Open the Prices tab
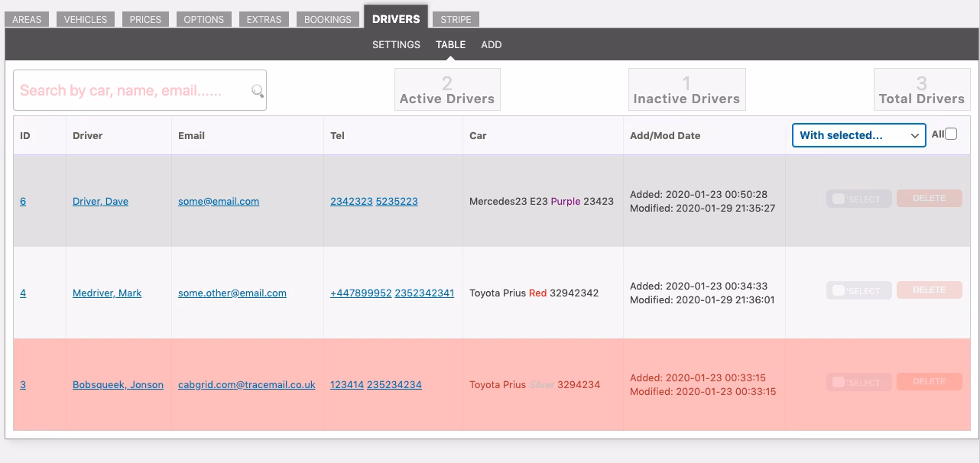The height and width of the screenshot is (463, 980). tap(145, 19)
